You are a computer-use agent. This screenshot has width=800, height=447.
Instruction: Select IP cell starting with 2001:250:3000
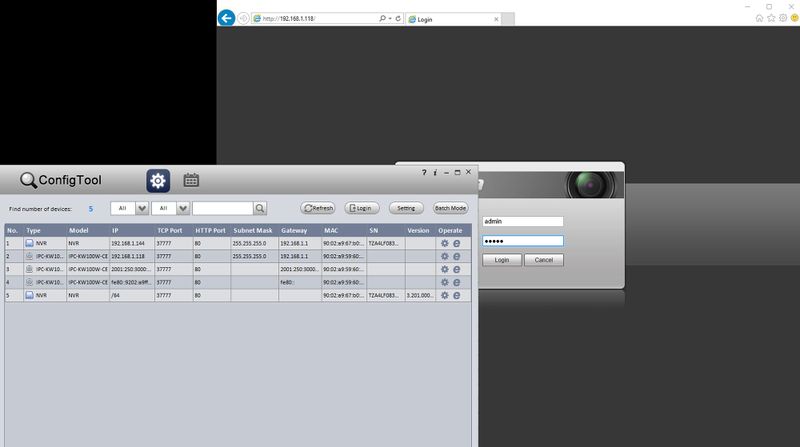click(132, 269)
